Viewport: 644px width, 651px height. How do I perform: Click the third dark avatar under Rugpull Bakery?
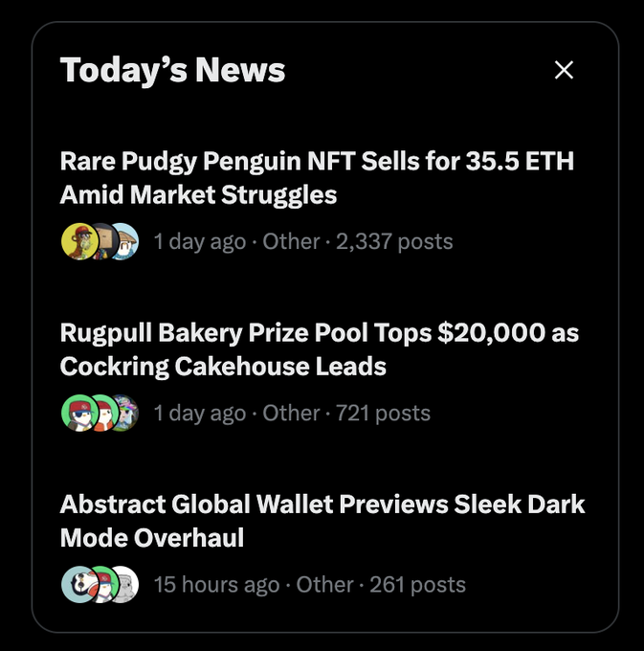pos(124,413)
